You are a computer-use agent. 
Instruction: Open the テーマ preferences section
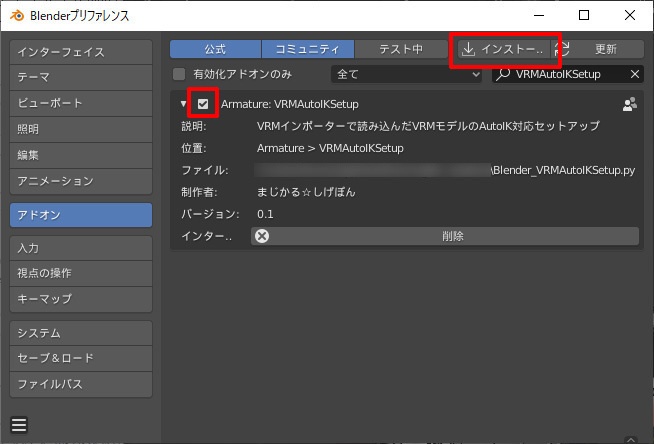[81, 77]
